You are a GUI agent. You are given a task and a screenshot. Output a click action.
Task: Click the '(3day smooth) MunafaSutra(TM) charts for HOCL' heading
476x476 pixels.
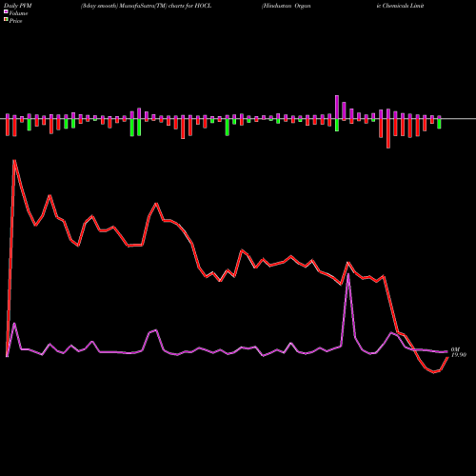(147, 6)
